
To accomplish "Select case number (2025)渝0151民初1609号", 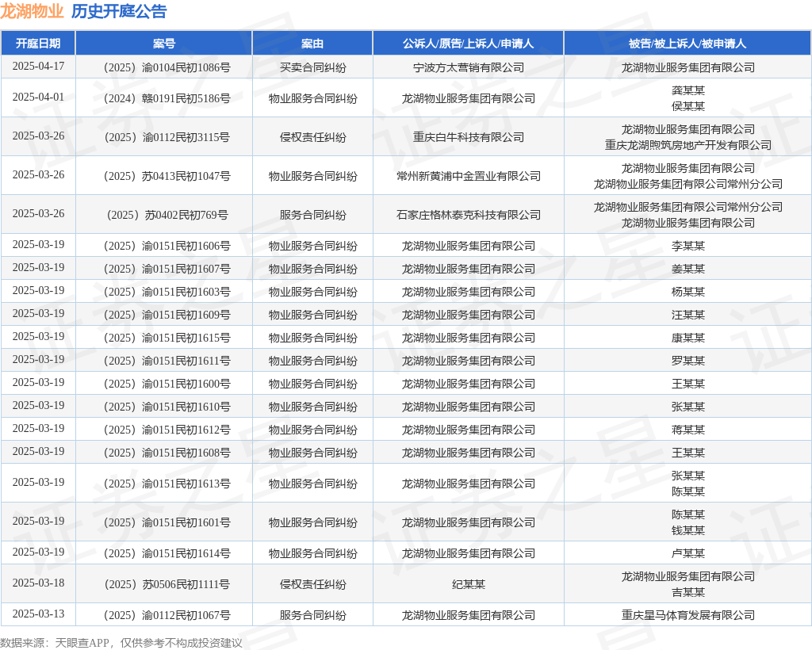I will pyautogui.click(x=167, y=315).
